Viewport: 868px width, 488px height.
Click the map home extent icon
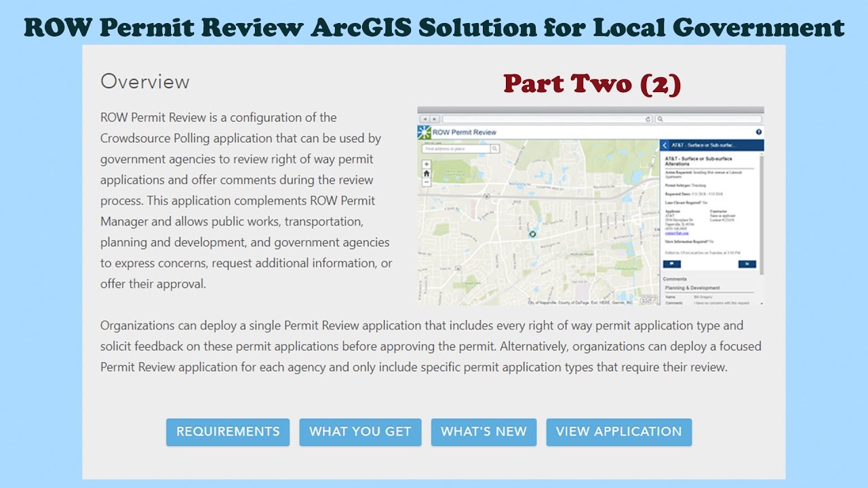tap(427, 174)
